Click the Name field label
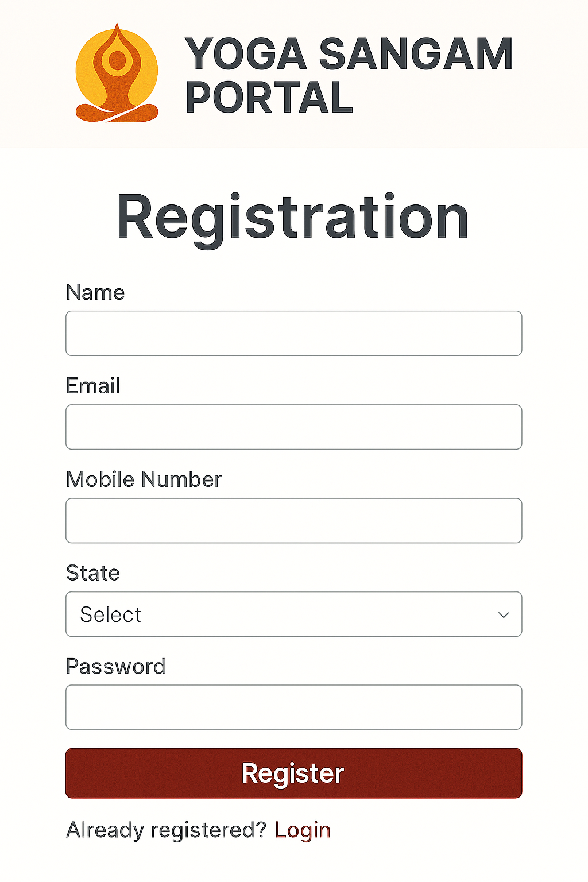 (x=95, y=292)
